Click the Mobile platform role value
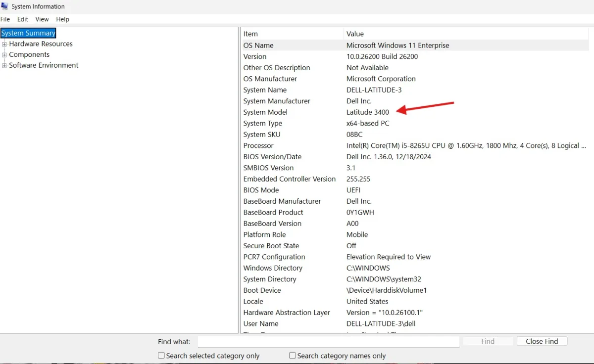This screenshot has height=364, width=594. [x=357, y=234]
